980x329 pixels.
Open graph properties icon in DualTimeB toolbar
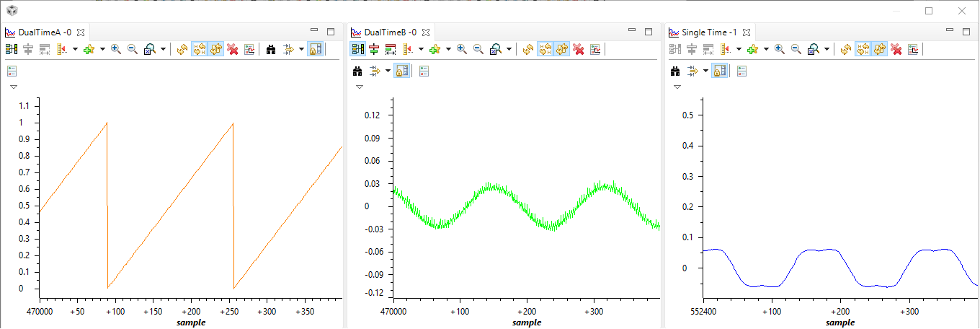coord(595,49)
